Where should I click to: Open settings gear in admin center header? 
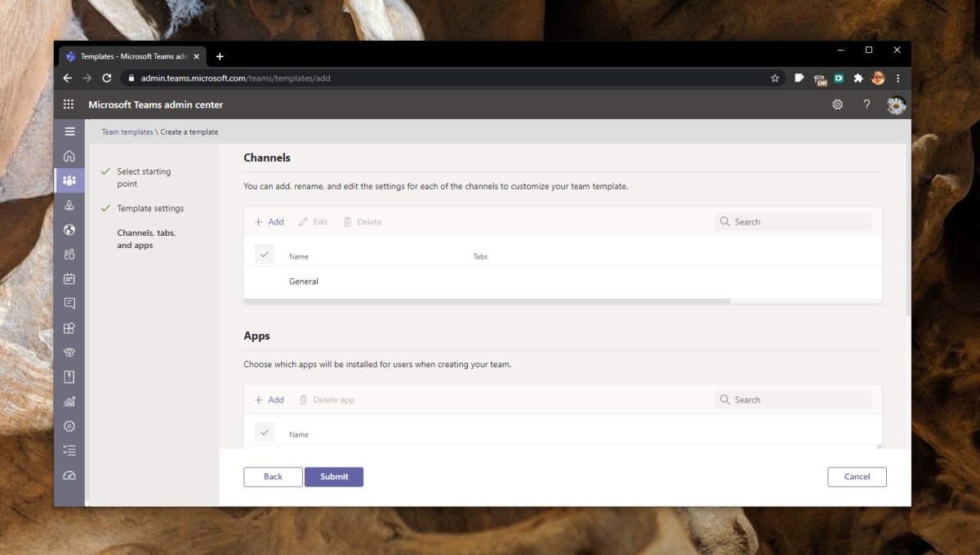837,104
